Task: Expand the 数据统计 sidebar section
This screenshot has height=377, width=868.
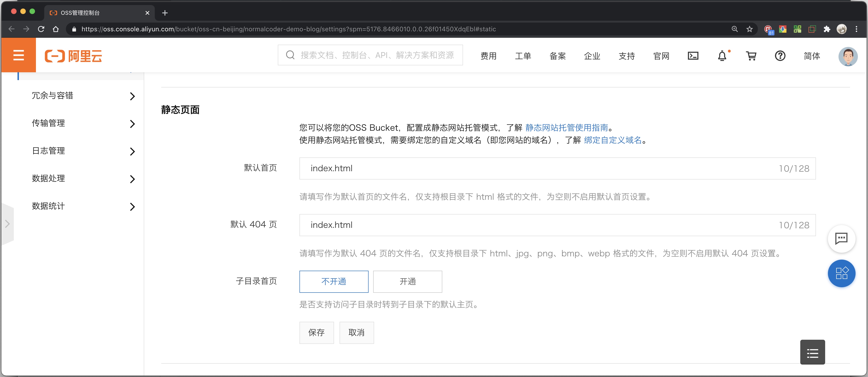Action: [82, 206]
